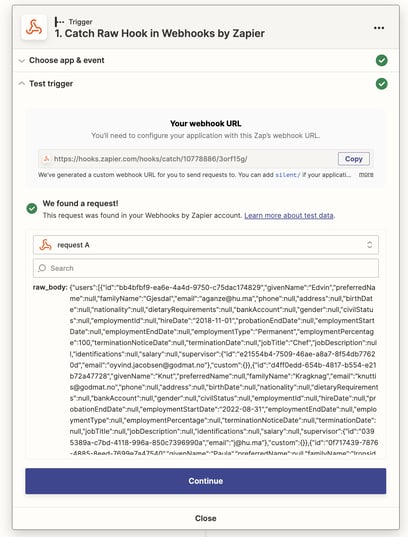Image resolution: width=408 pixels, height=537 pixels.
Task: Click webhook icon inside URL field
Action: pyautogui.click(x=46, y=159)
